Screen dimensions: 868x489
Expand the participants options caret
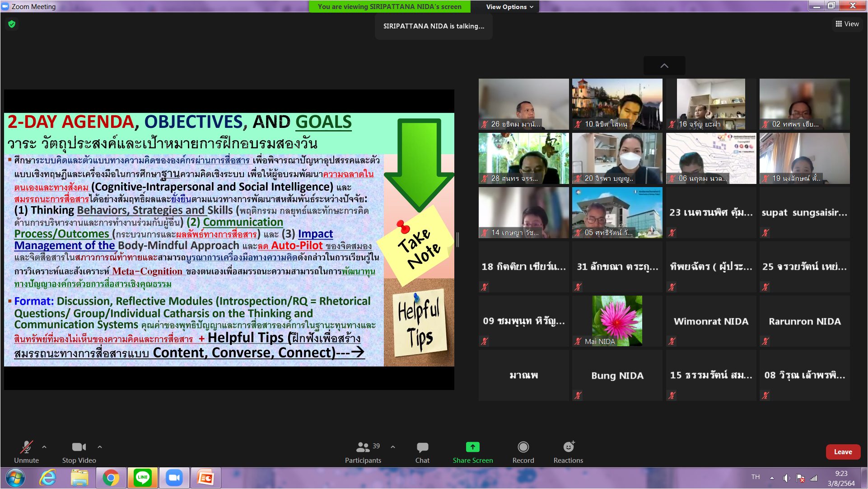point(393,447)
